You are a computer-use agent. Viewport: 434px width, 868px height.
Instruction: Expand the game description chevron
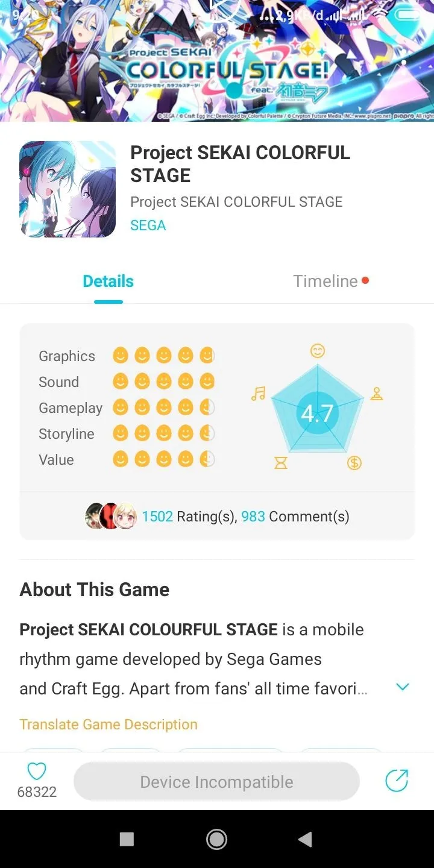coord(402,687)
